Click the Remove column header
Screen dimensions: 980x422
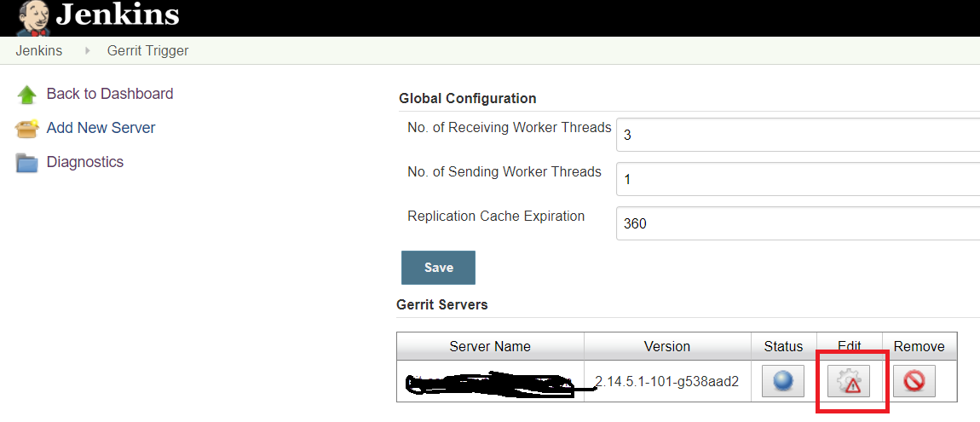tap(919, 346)
